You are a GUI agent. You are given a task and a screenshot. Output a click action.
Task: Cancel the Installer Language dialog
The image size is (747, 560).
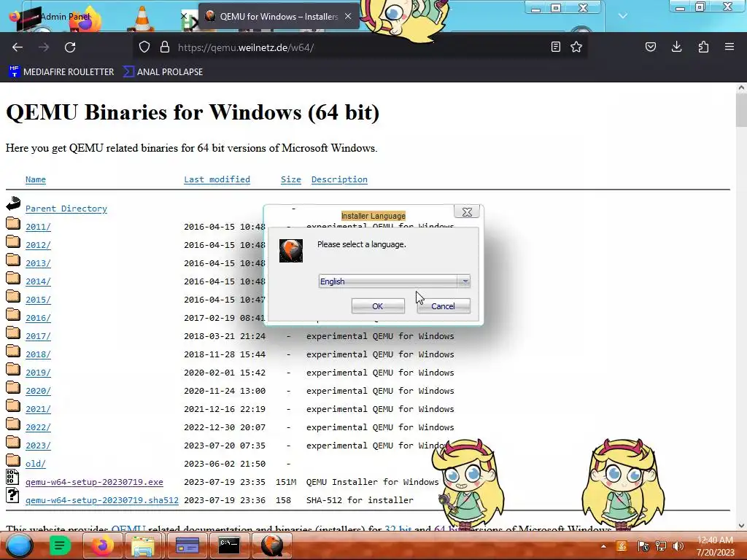tap(443, 306)
